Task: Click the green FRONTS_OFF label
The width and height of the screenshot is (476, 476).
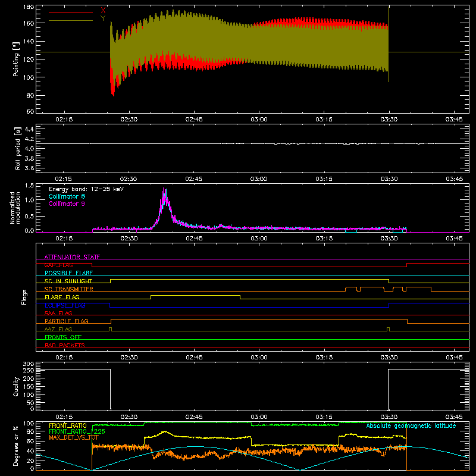Action: [x=63, y=337]
